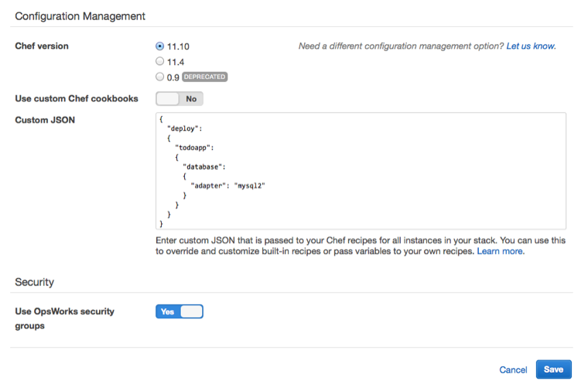Open the Let us know link

point(531,46)
